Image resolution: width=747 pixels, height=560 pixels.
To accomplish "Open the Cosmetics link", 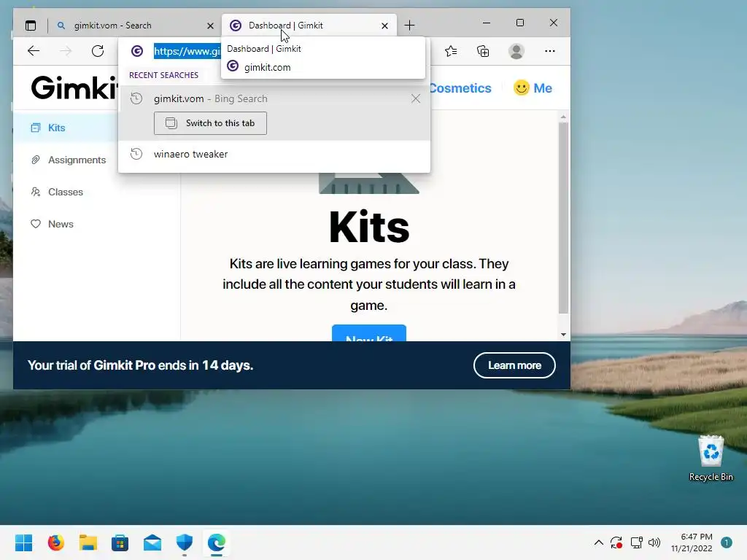I will point(460,88).
